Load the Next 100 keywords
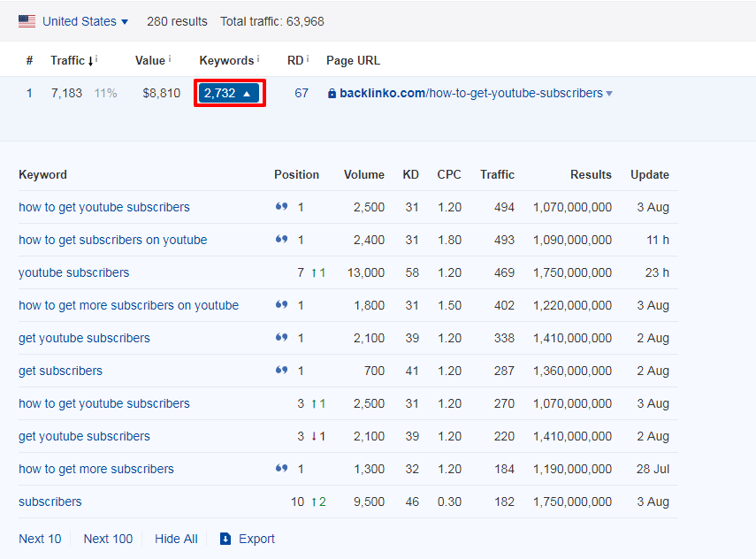756x559 pixels. pos(108,539)
